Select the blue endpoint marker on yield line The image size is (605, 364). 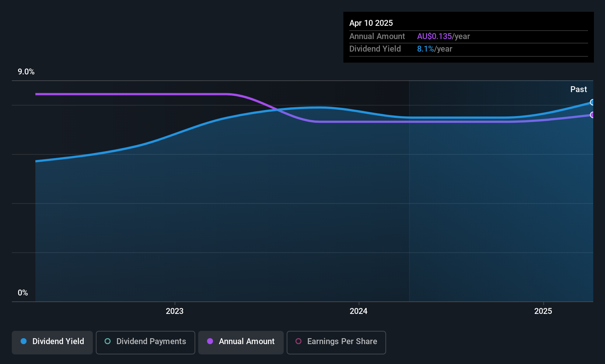pos(592,102)
